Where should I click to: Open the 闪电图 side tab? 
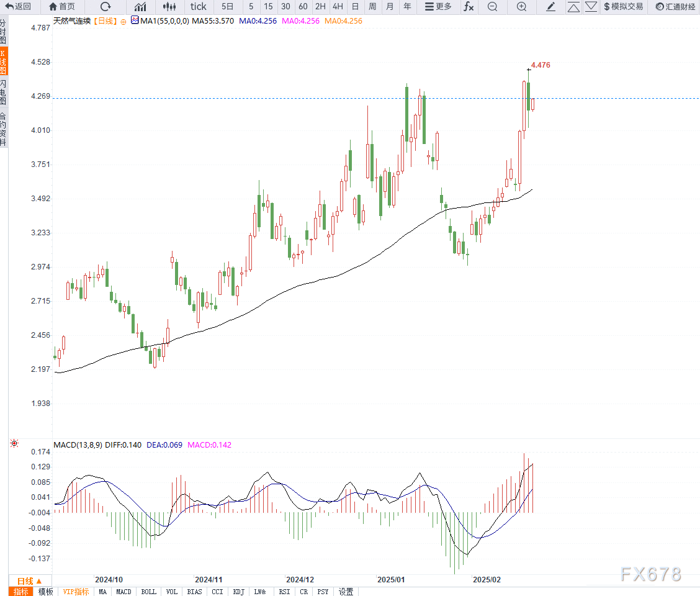pyautogui.click(x=4, y=93)
